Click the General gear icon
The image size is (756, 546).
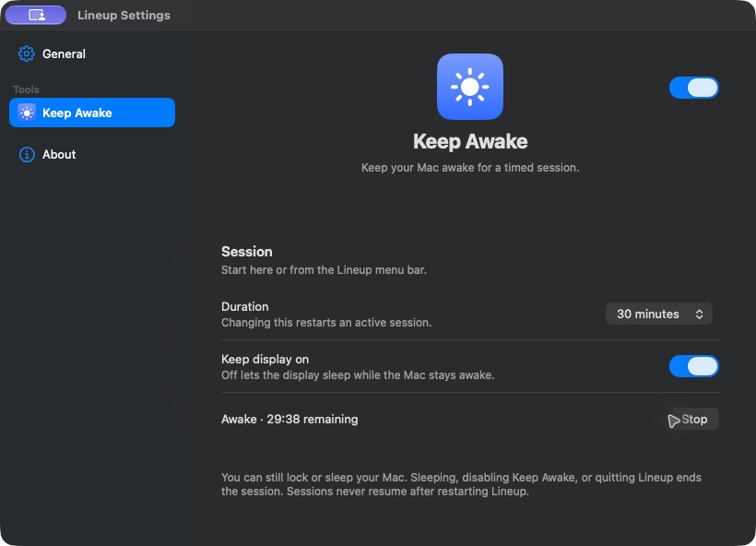27,53
